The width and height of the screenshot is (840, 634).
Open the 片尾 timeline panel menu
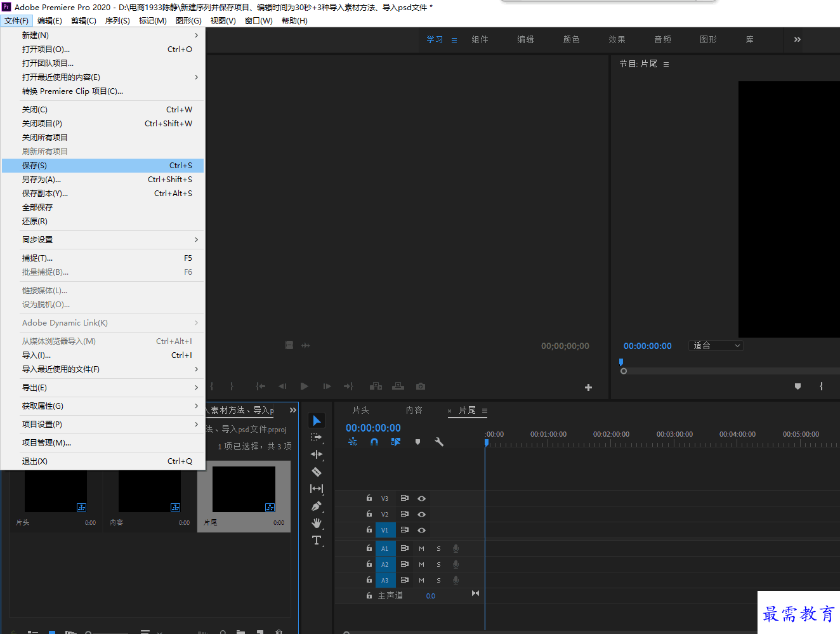click(485, 411)
